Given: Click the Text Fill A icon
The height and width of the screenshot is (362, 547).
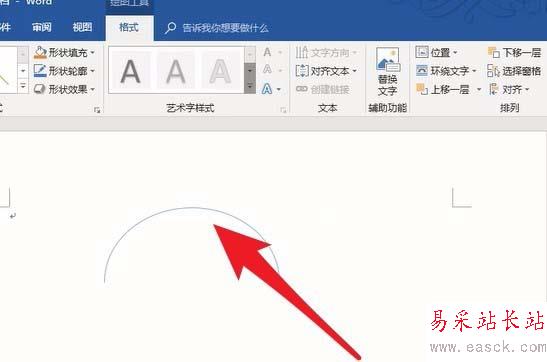Looking at the screenshot, I should pos(267,52).
